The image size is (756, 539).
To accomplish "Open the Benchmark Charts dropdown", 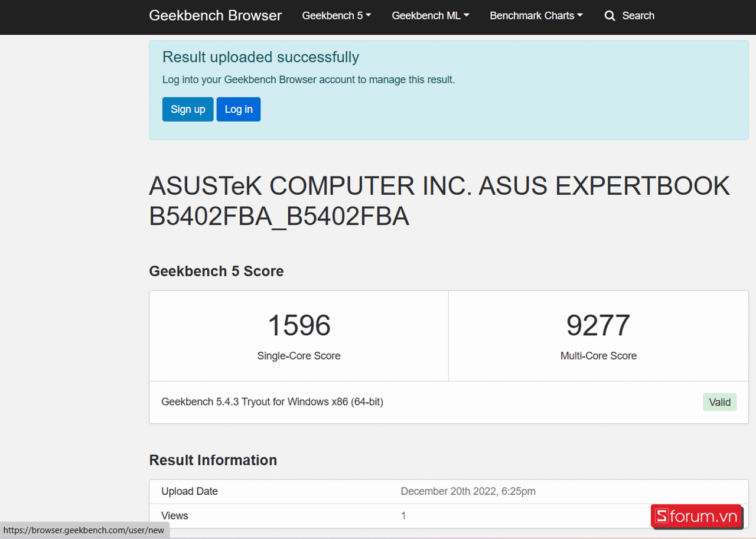I will (536, 16).
